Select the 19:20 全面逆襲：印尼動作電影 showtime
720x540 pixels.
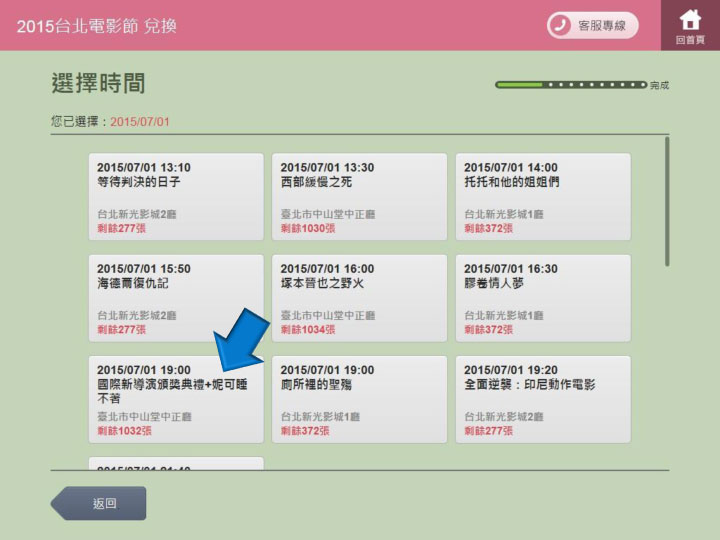pyautogui.click(x=543, y=400)
